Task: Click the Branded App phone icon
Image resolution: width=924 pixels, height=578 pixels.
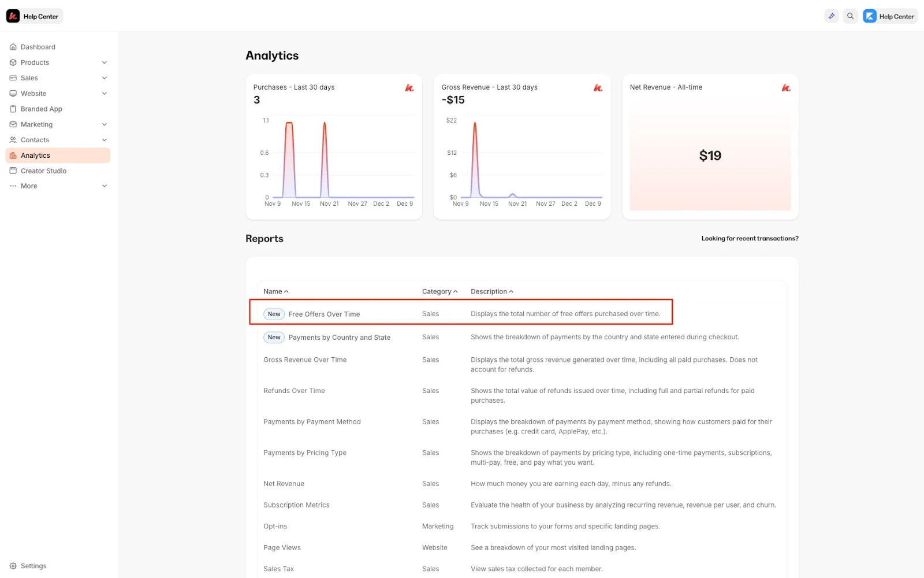Action: [13, 109]
